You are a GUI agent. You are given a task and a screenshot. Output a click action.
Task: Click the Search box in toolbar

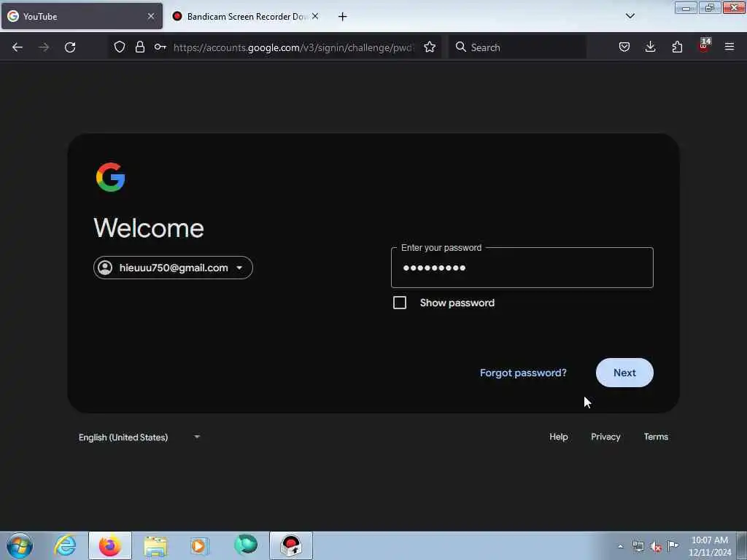[517, 47]
